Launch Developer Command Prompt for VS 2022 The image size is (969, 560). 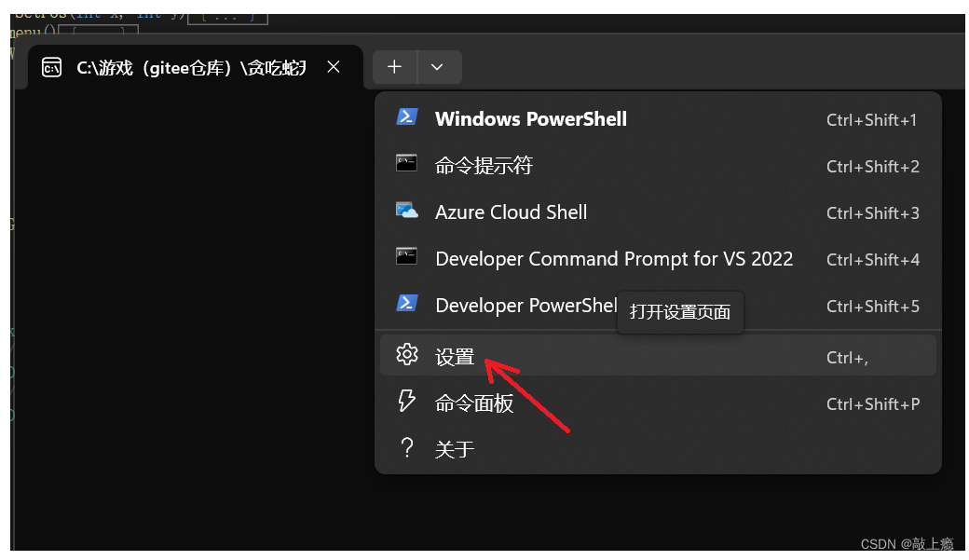(x=614, y=259)
